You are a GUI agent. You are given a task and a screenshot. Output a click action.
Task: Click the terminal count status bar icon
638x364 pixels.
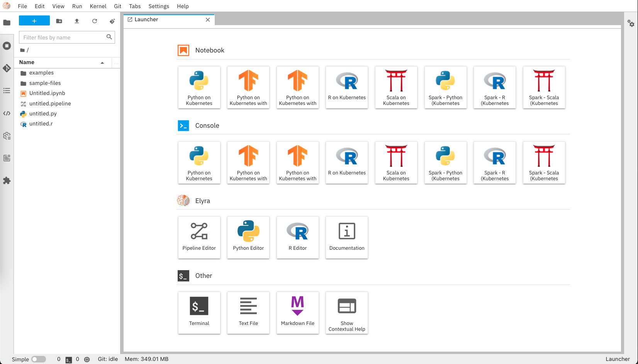pyautogui.click(x=68, y=360)
